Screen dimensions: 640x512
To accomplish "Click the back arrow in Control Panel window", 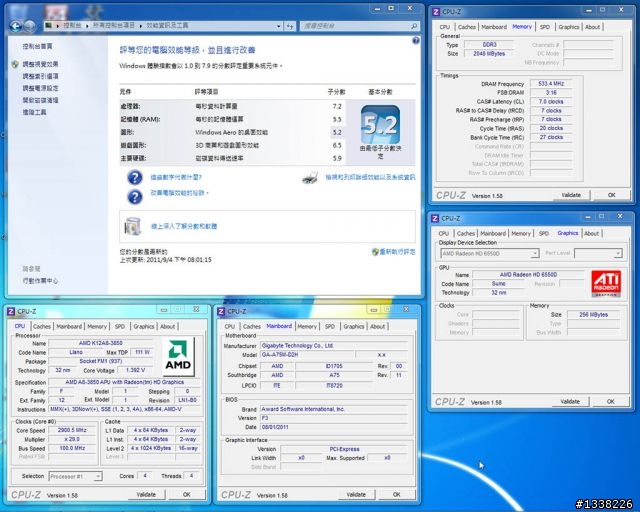I will coord(15,26).
